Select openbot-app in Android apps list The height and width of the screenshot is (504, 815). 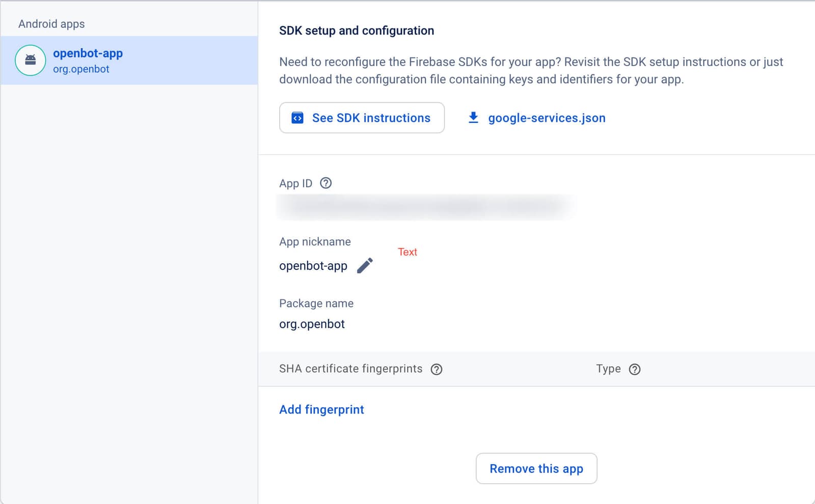pos(129,60)
